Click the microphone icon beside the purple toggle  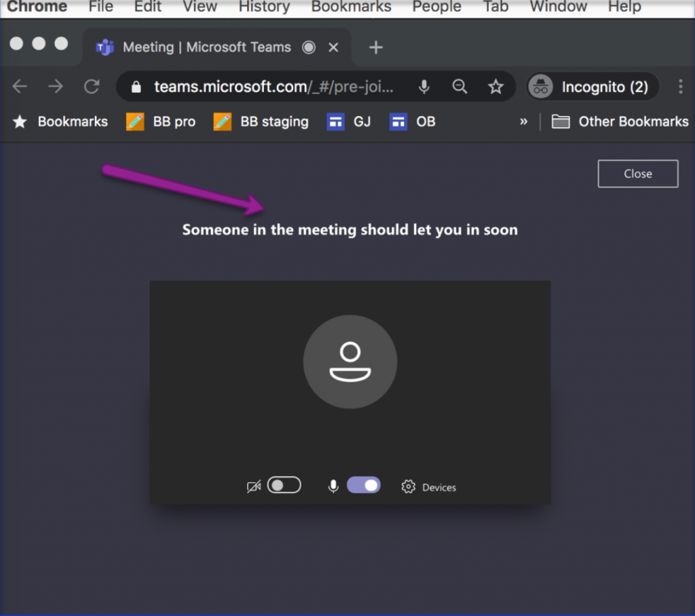point(333,486)
